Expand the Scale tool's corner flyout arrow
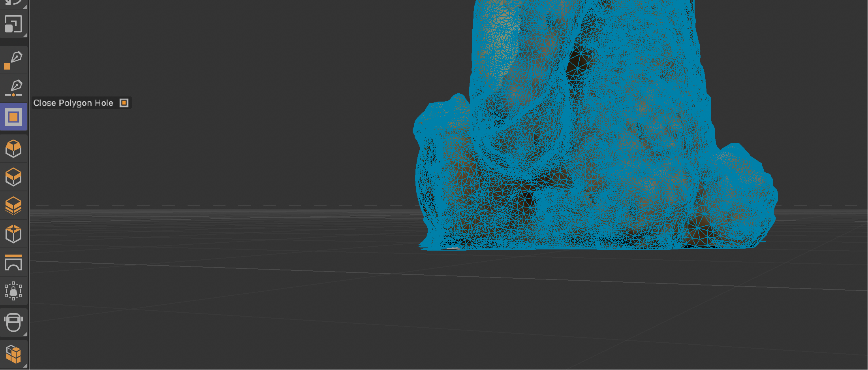This screenshot has height=370, width=868. (x=25, y=35)
